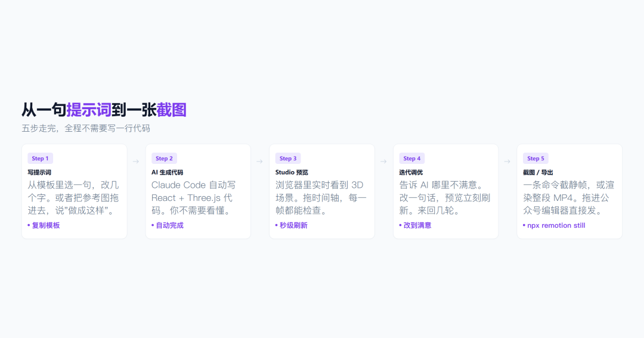Select the Step 5 badge

[x=535, y=159]
